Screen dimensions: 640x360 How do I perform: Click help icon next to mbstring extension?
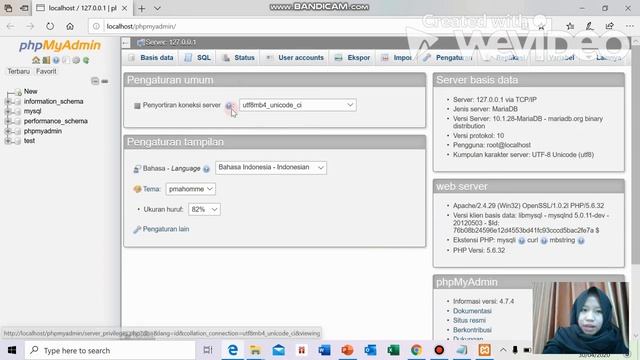[x=581, y=241]
